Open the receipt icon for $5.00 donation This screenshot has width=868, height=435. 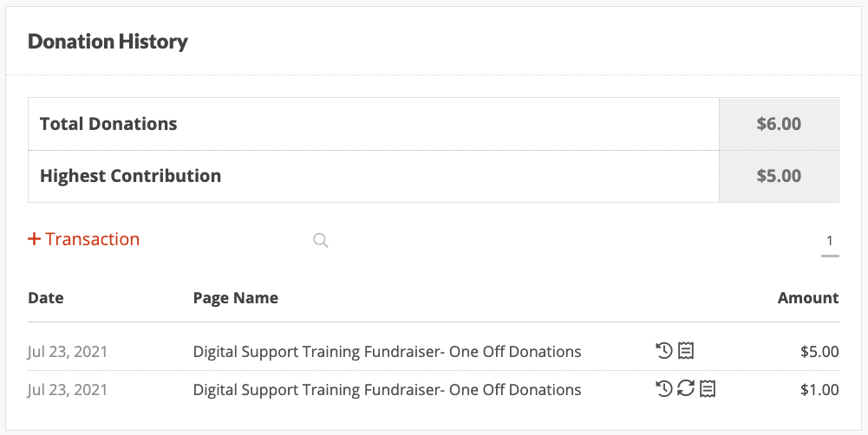(x=686, y=351)
